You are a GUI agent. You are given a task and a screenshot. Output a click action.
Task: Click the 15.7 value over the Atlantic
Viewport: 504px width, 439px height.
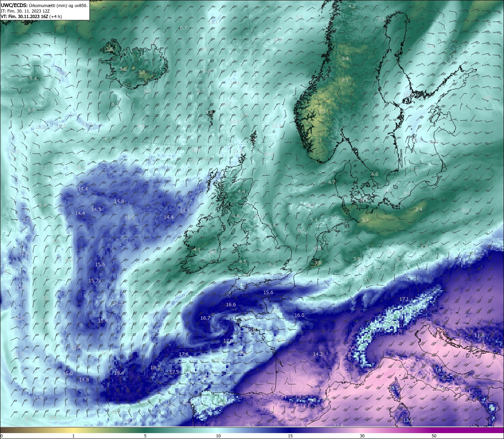click(x=93, y=280)
